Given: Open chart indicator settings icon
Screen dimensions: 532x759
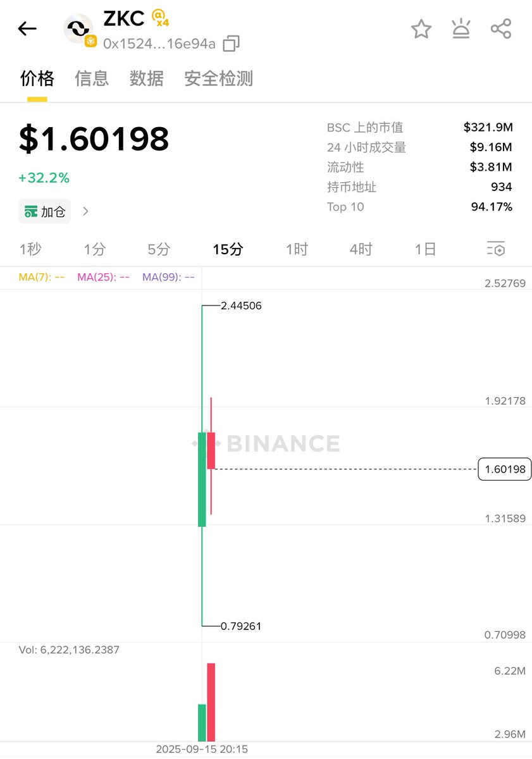Looking at the screenshot, I should pyautogui.click(x=496, y=249).
